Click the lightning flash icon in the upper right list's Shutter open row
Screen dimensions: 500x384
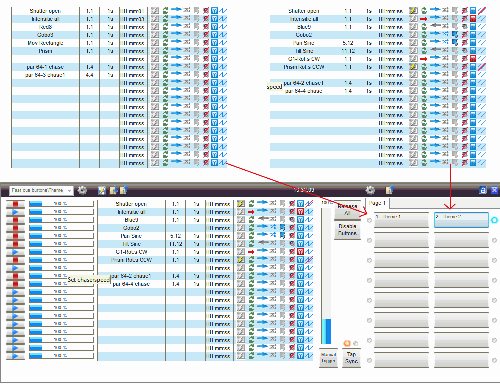pos(413,11)
